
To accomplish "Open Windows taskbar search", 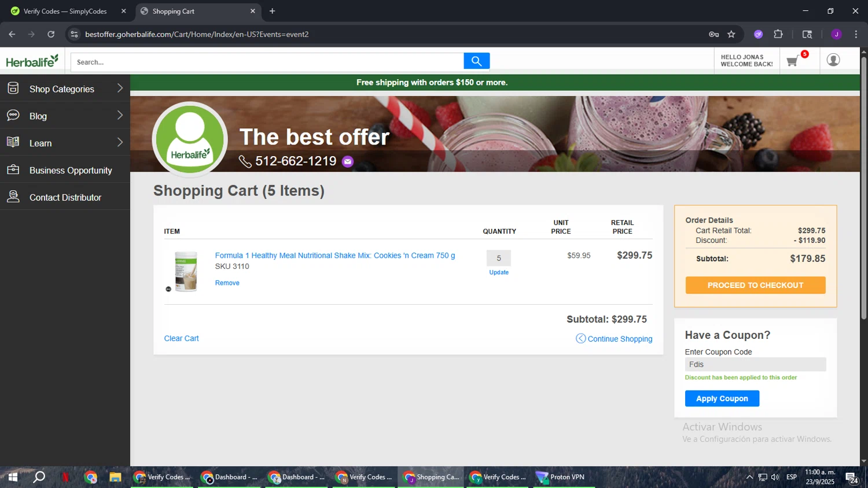I will pos(39,477).
